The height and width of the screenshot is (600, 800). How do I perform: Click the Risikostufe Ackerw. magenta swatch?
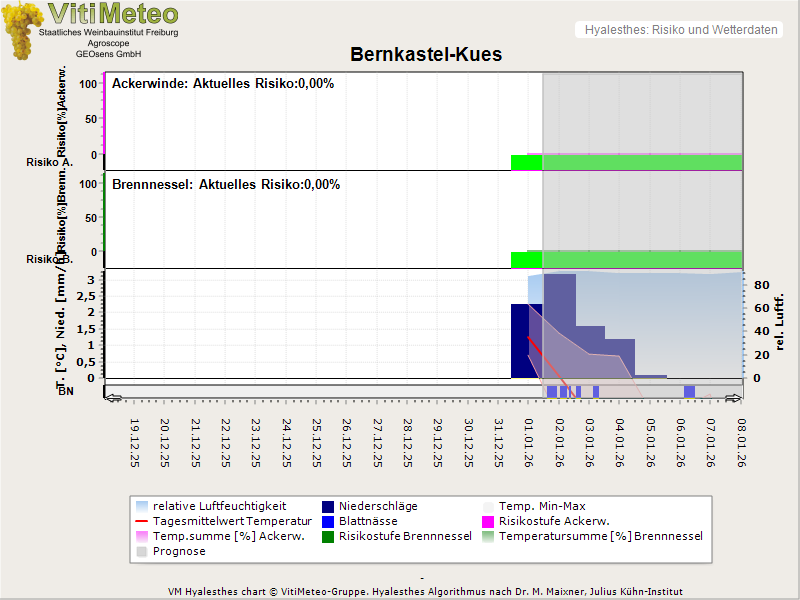(489, 521)
